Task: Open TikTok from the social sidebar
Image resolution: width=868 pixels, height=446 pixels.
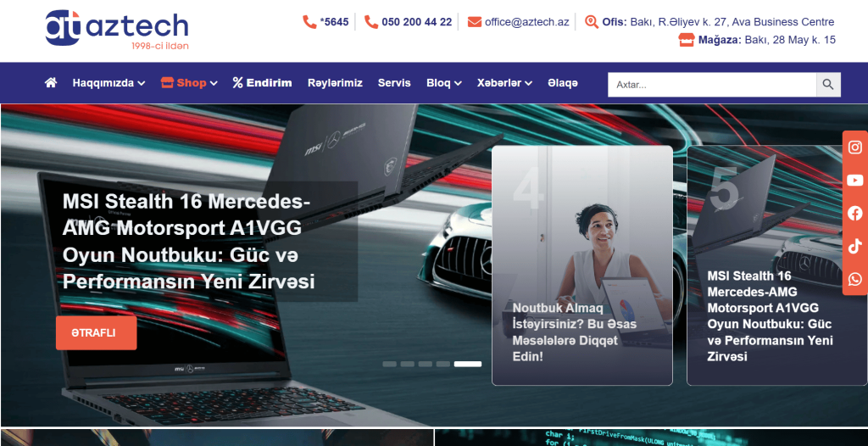Action: (x=854, y=246)
